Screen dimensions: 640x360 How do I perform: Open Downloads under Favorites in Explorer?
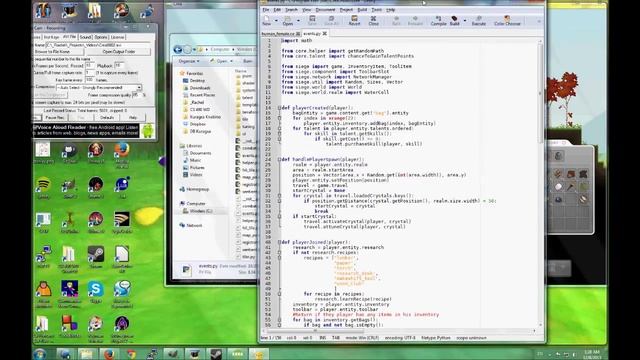(200, 88)
